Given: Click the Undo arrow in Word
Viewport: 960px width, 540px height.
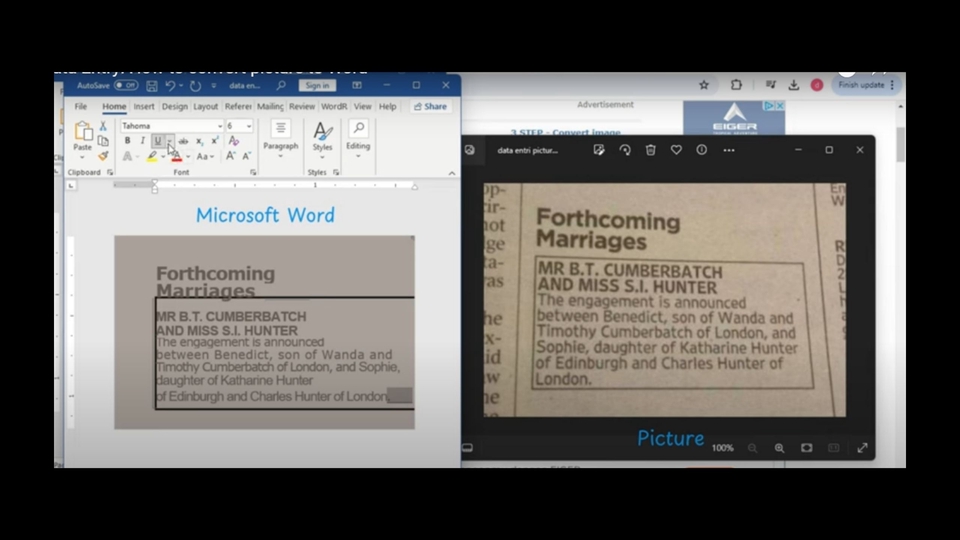Looking at the screenshot, I should (170, 86).
